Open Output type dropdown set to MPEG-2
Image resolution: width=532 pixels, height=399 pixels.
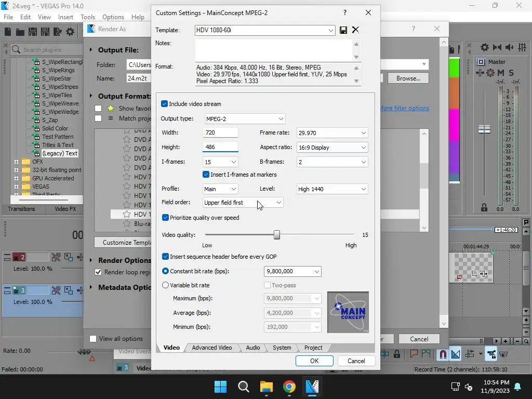(245, 119)
